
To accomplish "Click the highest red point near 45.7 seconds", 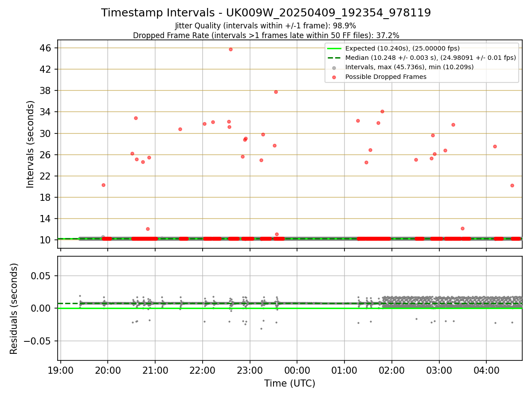I will pos(231,49).
